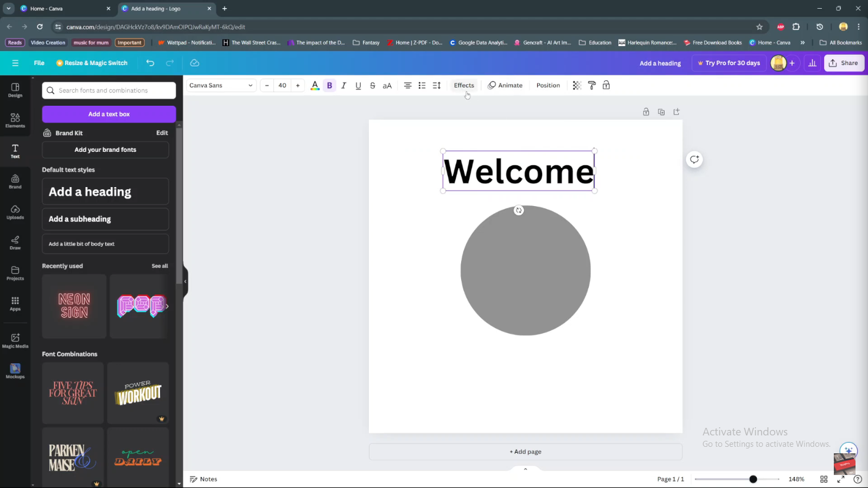Open the text color picker
Viewport: 868px width, 488px height.
315,85
